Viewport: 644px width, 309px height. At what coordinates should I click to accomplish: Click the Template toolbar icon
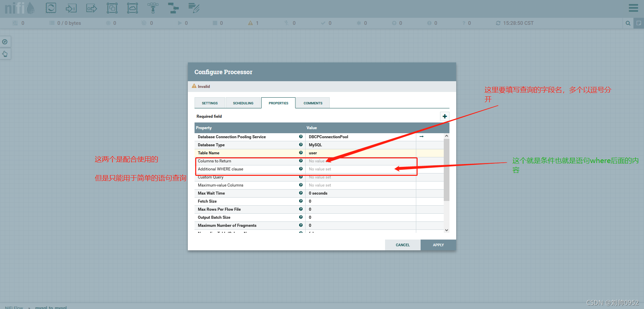[x=173, y=8]
